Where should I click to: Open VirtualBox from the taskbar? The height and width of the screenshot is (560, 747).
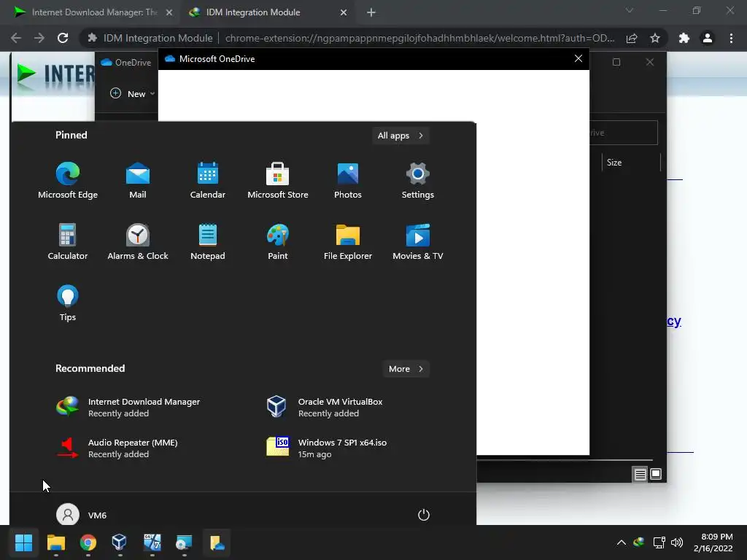coord(119,542)
